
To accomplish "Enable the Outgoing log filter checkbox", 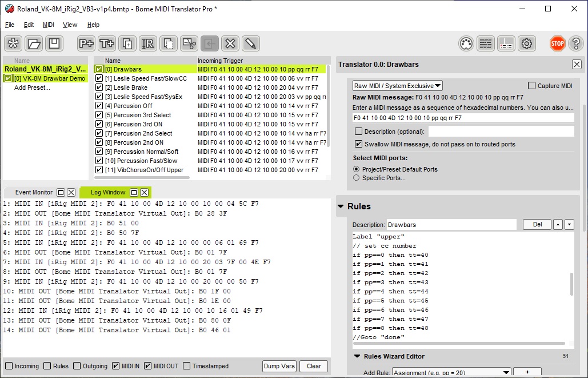I will click(x=77, y=365).
